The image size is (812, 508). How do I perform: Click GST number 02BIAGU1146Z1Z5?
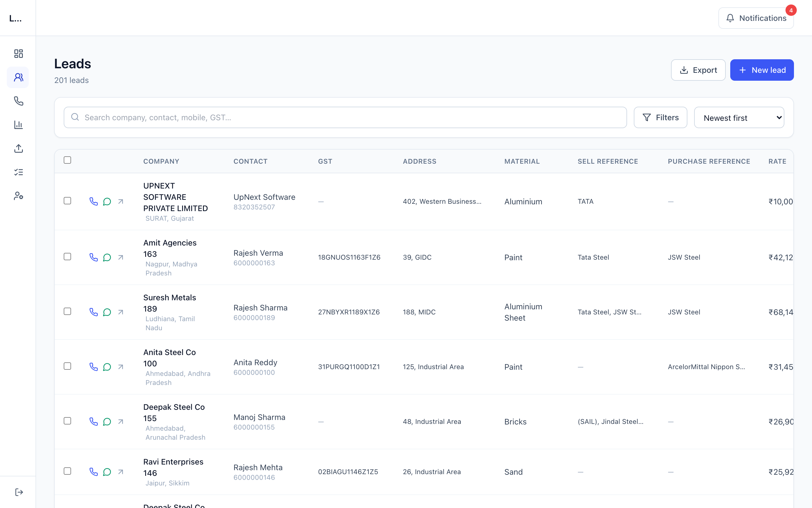pos(348,472)
